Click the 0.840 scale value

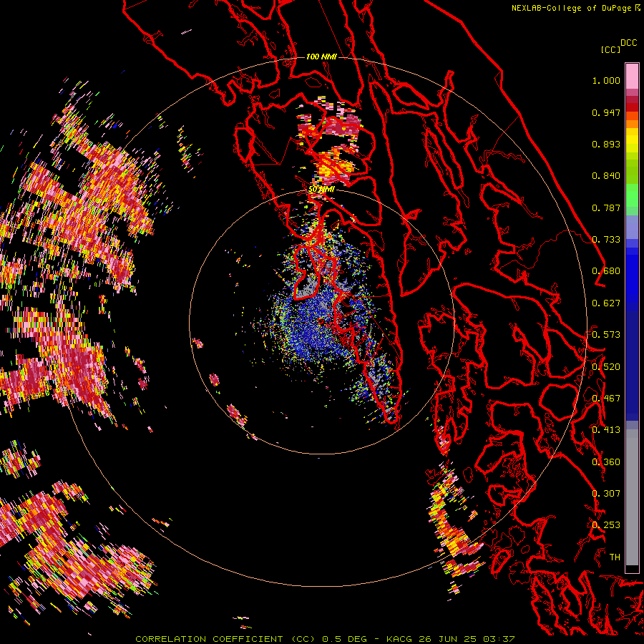pyautogui.click(x=606, y=176)
